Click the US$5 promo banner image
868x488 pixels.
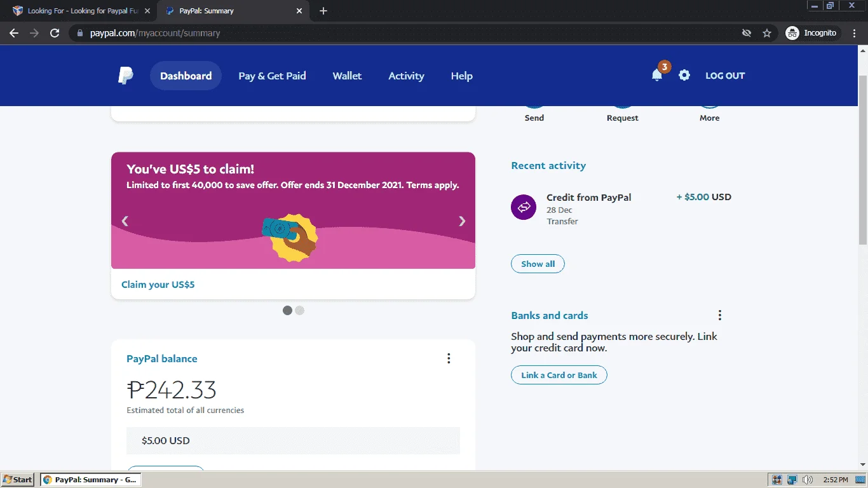coord(293,210)
